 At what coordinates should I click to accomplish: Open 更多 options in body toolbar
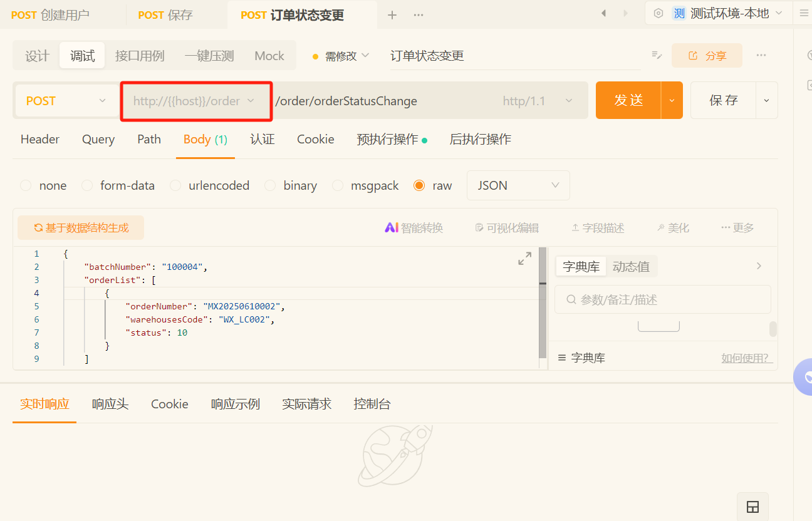point(737,228)
